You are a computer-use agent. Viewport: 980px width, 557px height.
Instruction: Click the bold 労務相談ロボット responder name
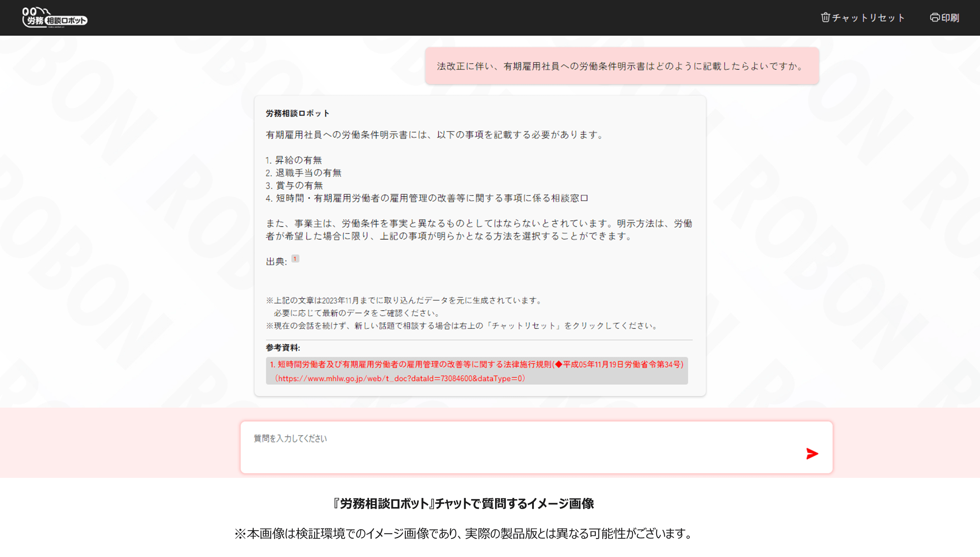(297, 113)
